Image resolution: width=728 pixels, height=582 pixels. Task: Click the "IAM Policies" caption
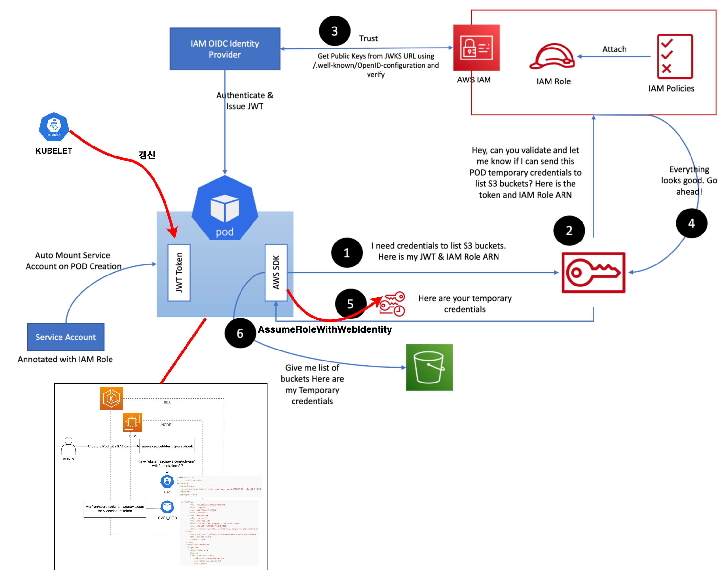click(x=671, y=88)
